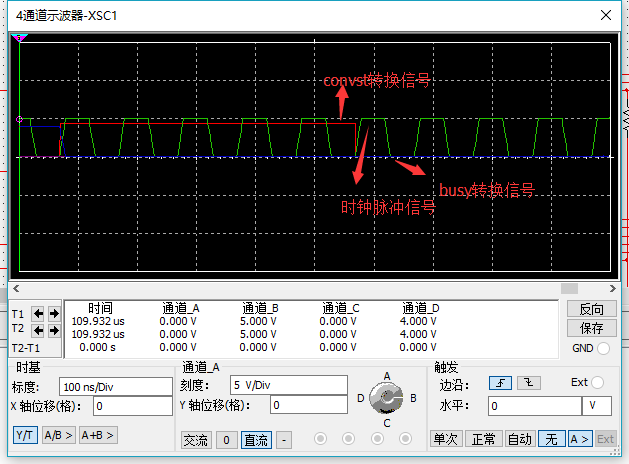Screen dimensions: 629x464
Task: Move cursor T1 left with arrow
Action: pyautogui.click(x=39, y=313)
